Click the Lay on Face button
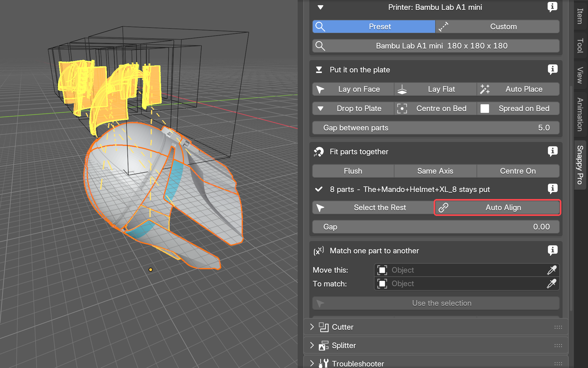 tap(353, 89)
